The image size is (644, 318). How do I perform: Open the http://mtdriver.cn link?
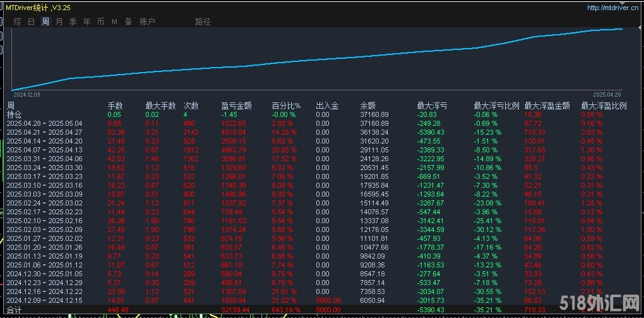point(612,8)
